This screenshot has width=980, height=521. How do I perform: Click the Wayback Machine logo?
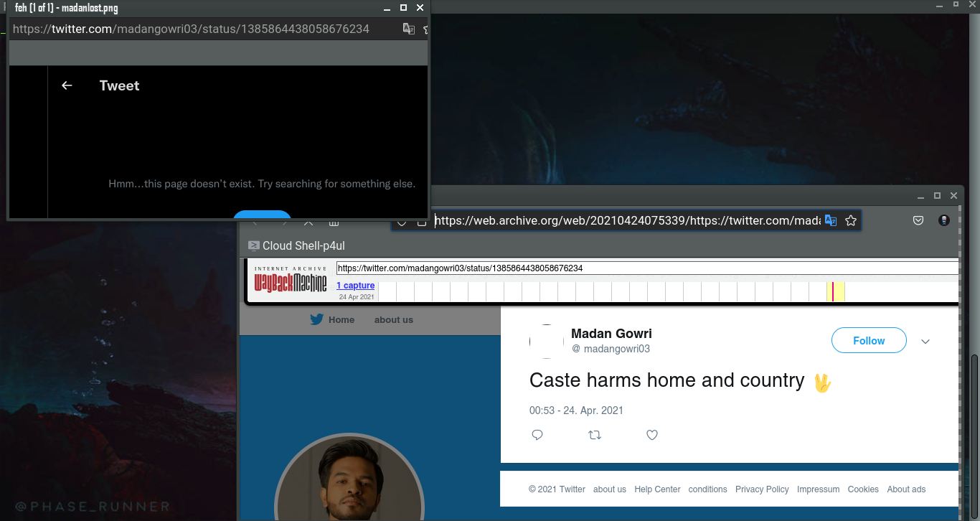[291, 280]
